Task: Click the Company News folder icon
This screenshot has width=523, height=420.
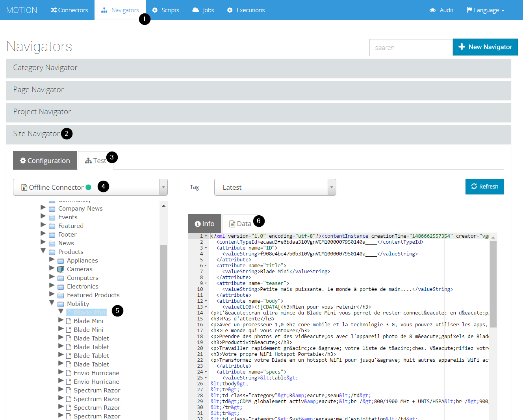Action: point(52,209)
